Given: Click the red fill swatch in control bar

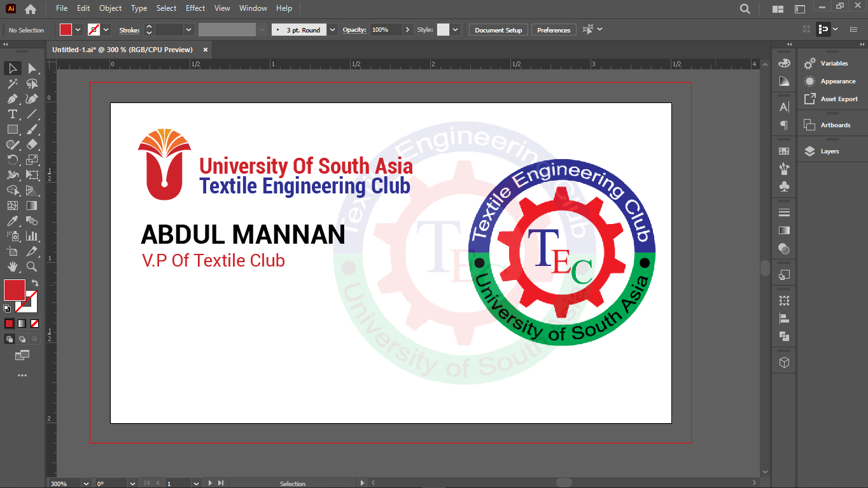Looking at the screenshot, I should 66,30.
